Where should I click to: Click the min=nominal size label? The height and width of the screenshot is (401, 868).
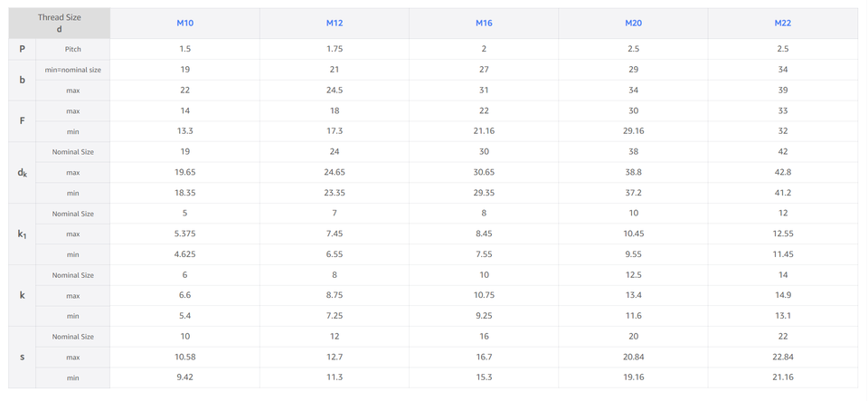coord(73,70)
